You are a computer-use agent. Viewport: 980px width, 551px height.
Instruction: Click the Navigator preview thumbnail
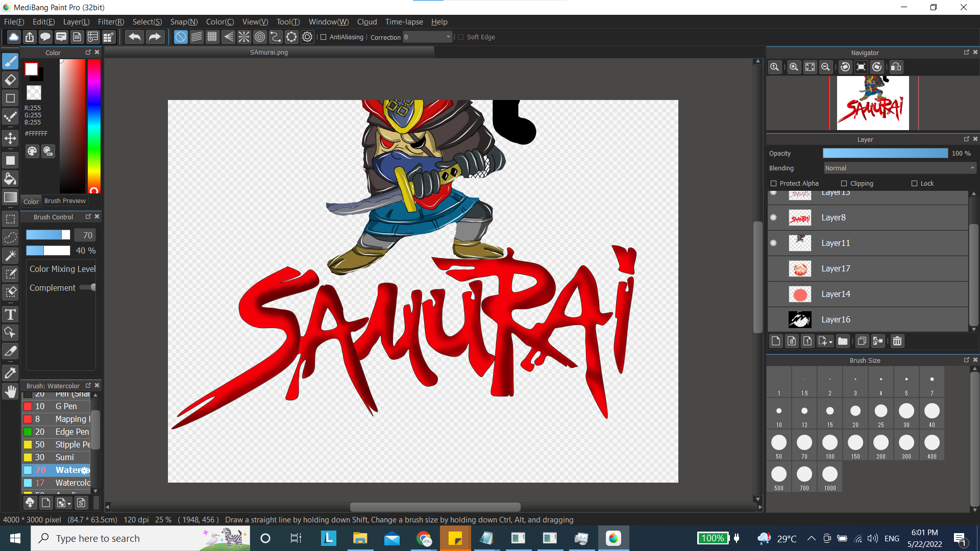(x=873, y=103)
